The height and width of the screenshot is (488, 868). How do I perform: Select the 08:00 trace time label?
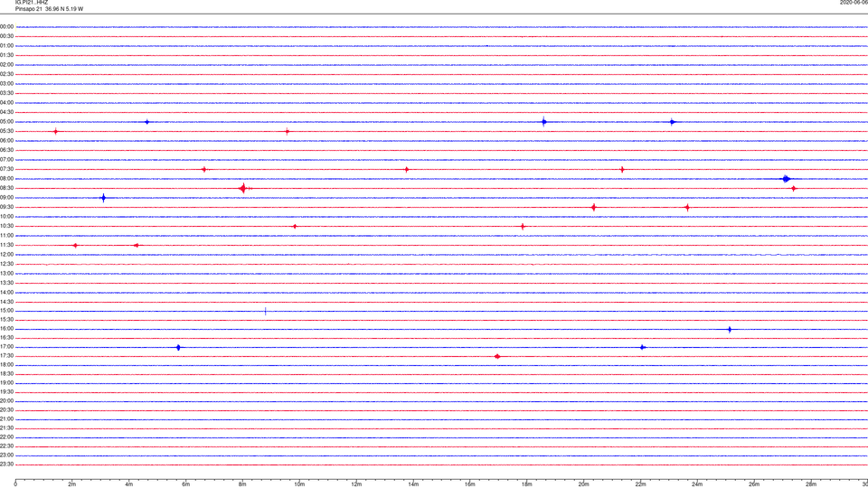click(6, 179)
